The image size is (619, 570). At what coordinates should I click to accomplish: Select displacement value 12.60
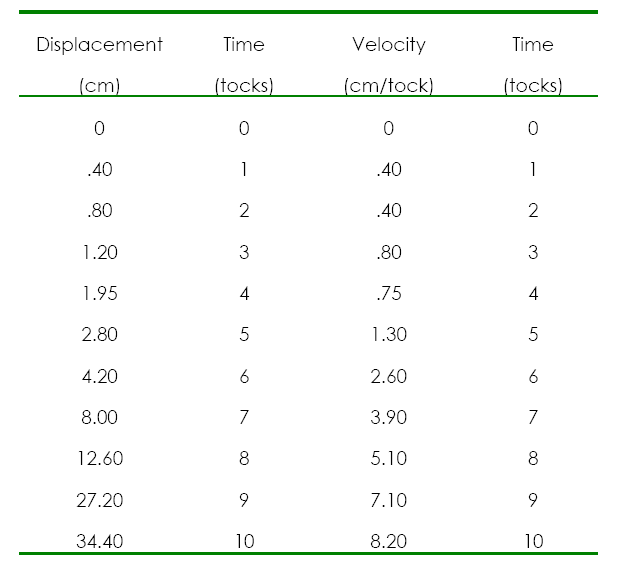(x=100, y=458)
